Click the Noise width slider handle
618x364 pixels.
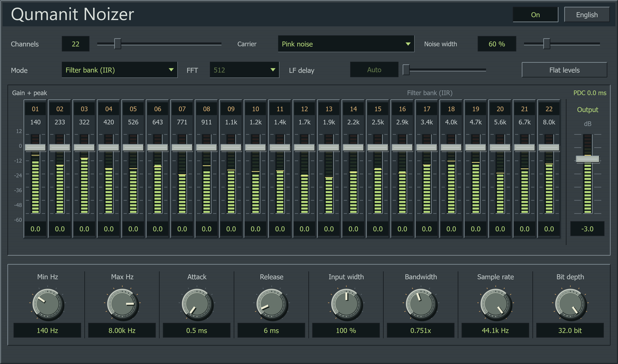pyautogui.click(x=547, y=44)
